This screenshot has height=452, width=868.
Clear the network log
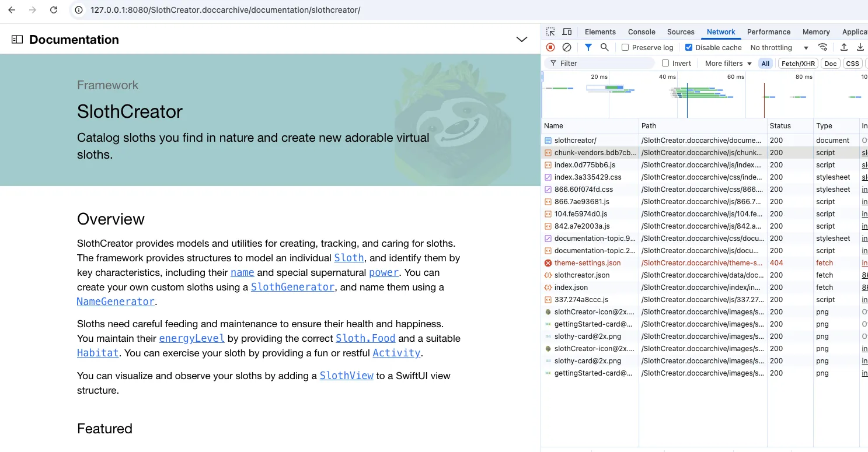[566, 47]
